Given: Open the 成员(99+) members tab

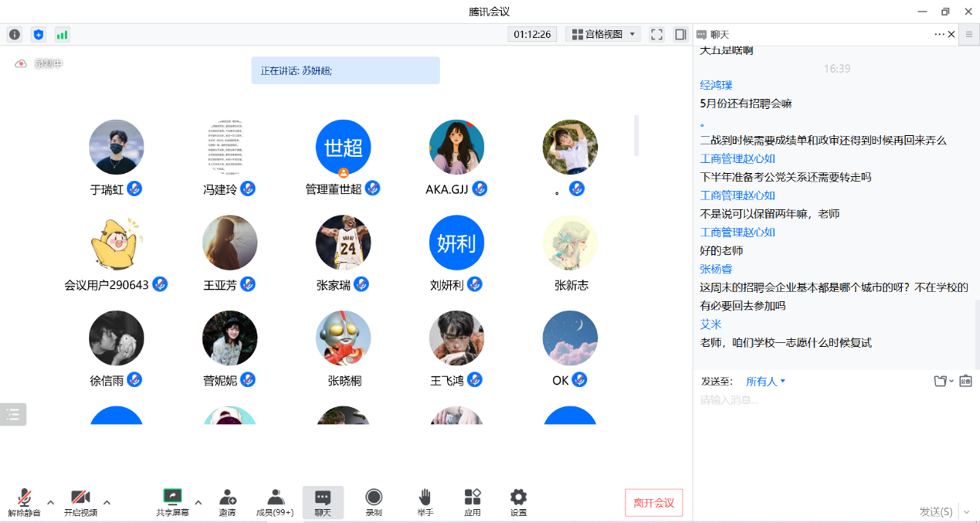Looking at the screenshot, I should pos(275,501).
